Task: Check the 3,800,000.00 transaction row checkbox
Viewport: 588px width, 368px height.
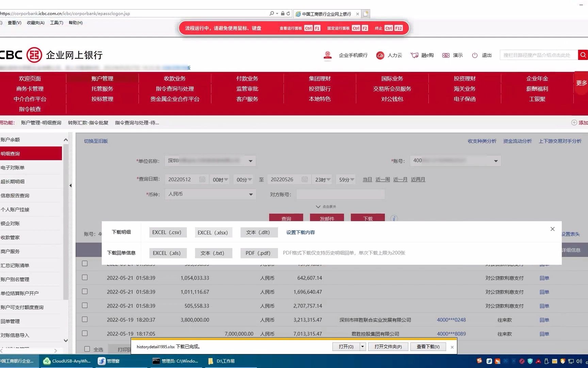Action: pos(85,320)
